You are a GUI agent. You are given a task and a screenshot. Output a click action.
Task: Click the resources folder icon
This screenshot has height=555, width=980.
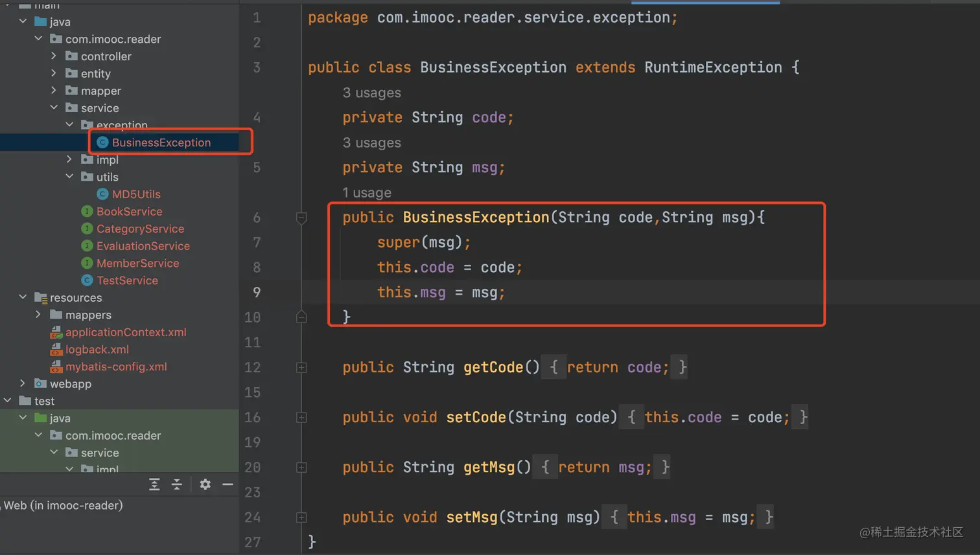pyautogui.click(x=40, y=298)
